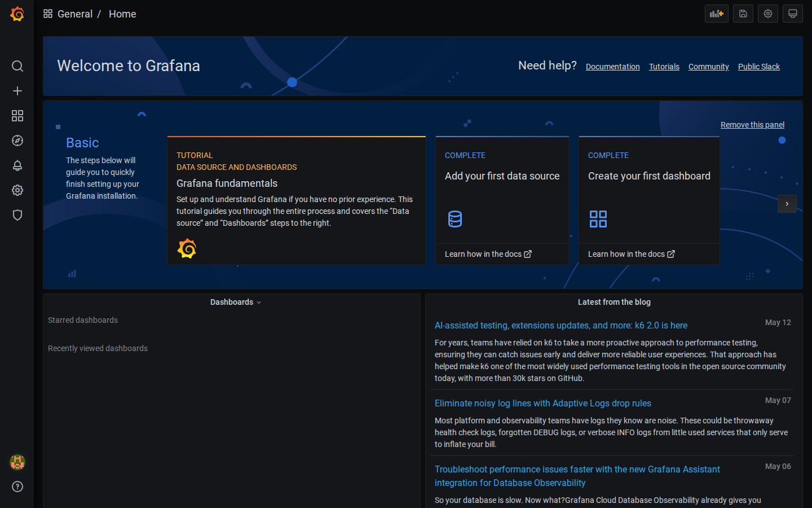Click the database icon in data source card
Viewport: 812px width, 508px height.
pyautogui.click(x=455, y=219)
